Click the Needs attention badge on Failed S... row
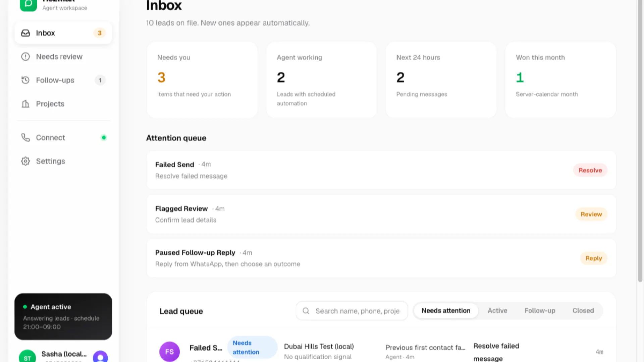The width and height of the screenshot is (644, 362). click(252, 347)
